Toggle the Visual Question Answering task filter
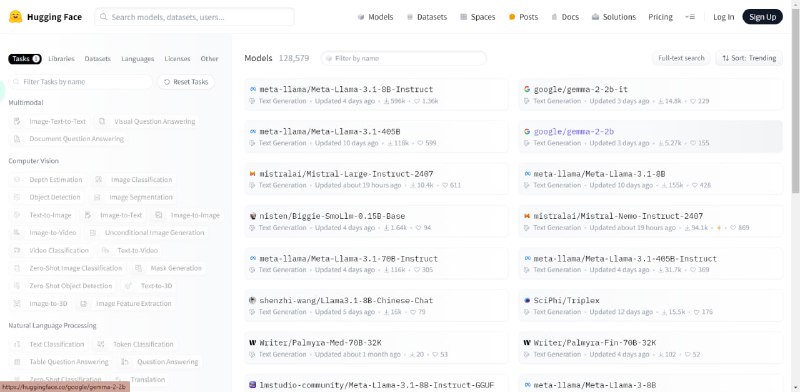This screenshot has width=800, height=392. pos(147,121)
